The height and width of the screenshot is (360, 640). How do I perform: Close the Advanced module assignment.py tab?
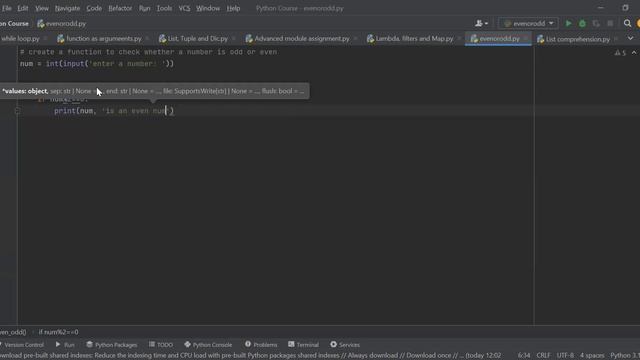355,39
